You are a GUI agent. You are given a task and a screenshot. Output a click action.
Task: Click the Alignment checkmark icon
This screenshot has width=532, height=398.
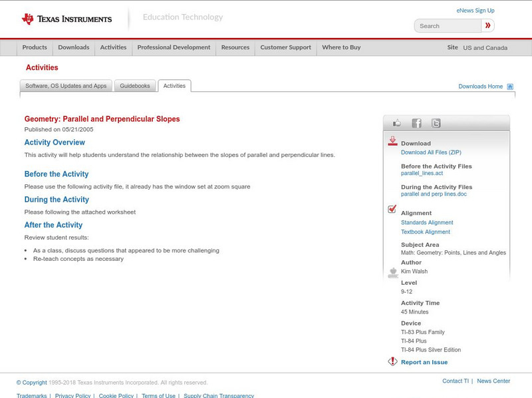tap(392, 210)
